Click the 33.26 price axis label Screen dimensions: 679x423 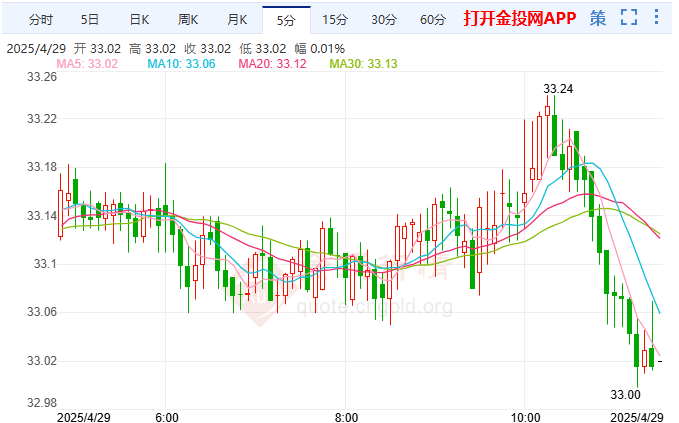tap(42, 77)
